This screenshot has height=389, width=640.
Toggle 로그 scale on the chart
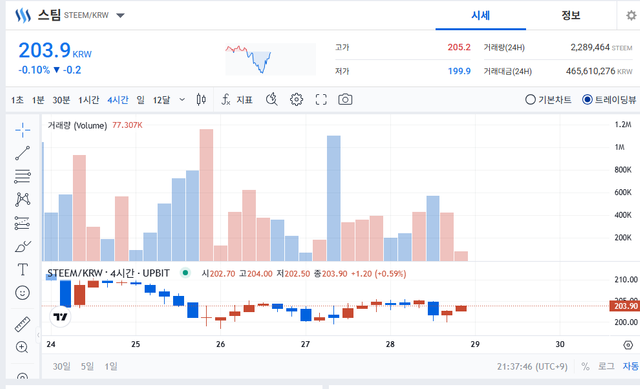606,366
